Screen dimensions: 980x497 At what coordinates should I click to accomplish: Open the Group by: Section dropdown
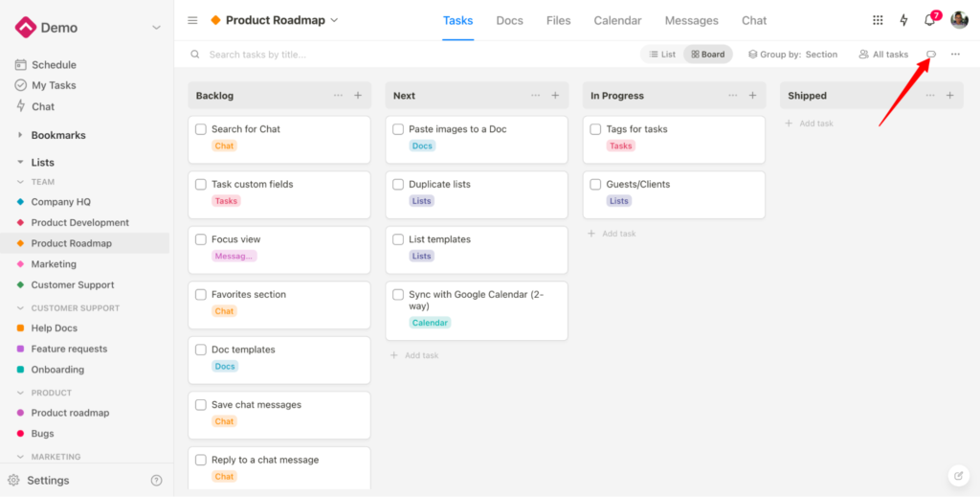click(792, 55)
